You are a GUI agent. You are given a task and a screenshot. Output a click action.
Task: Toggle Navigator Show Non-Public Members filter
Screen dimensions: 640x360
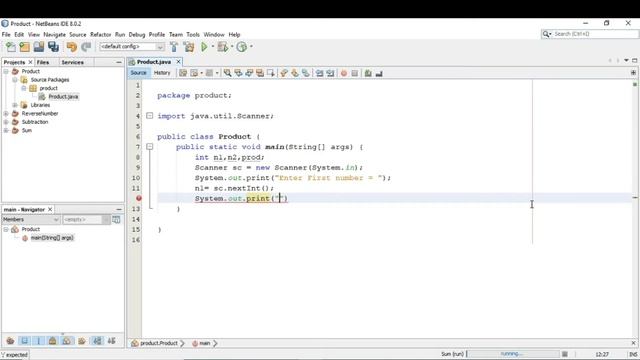[53, 341]
